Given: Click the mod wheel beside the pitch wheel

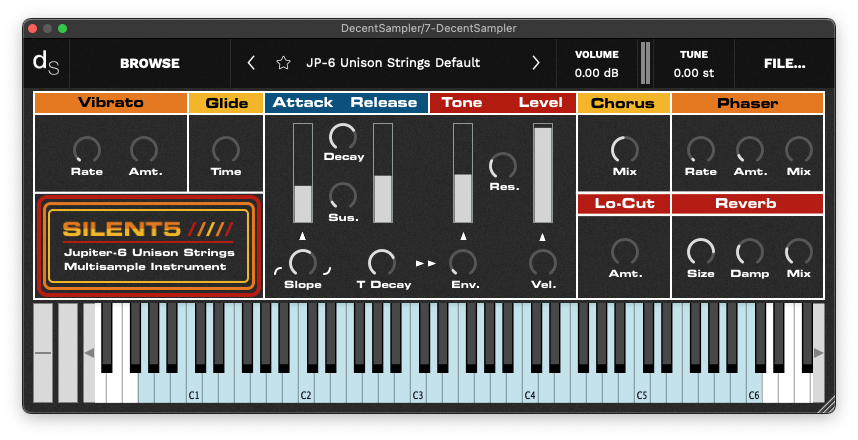Looking at the screenshot, I should click(x=68, y=353).
